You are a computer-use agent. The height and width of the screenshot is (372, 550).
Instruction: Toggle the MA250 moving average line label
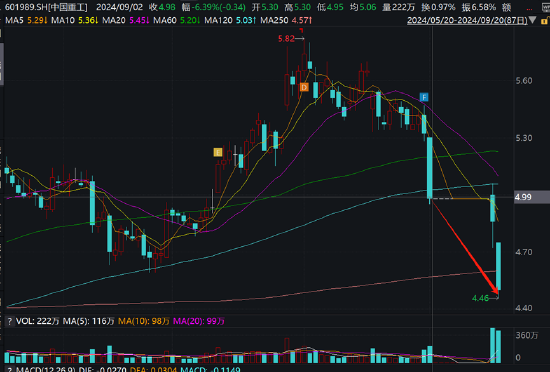point(286,20)
